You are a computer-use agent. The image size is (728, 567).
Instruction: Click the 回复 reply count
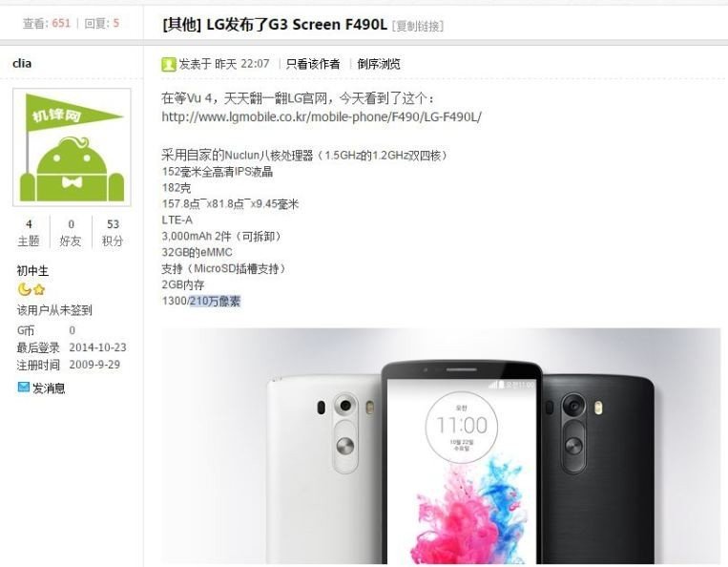tap(102, 23)
